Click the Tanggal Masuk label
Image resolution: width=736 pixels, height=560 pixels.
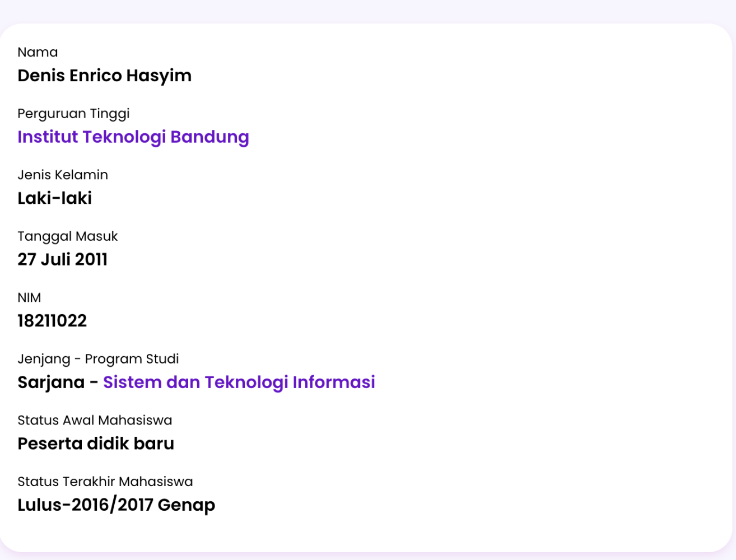coord(68,236)
